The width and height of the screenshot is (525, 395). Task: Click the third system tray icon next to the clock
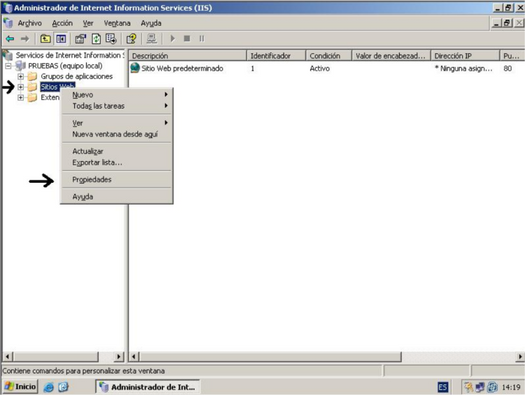[x=492, y=387]
